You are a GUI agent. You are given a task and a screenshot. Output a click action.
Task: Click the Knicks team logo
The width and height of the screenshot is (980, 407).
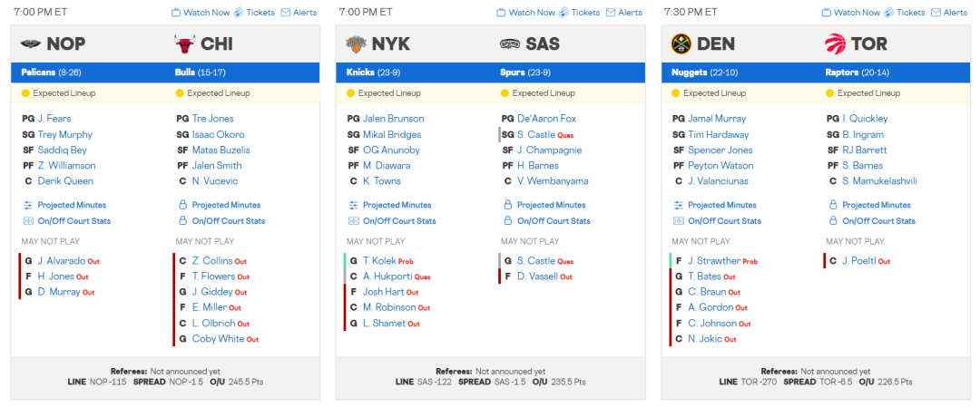point(356,44)
